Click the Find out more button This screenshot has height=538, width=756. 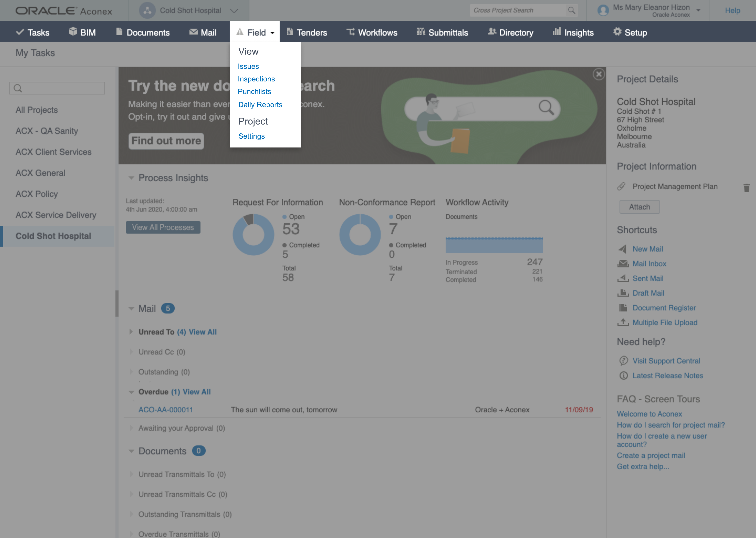(x=166, y=141)
